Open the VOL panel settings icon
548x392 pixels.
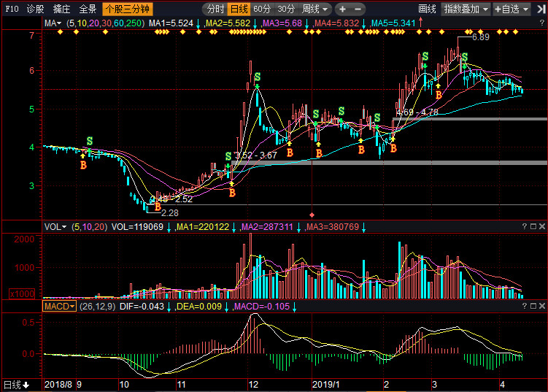click(x=532, y=227)
